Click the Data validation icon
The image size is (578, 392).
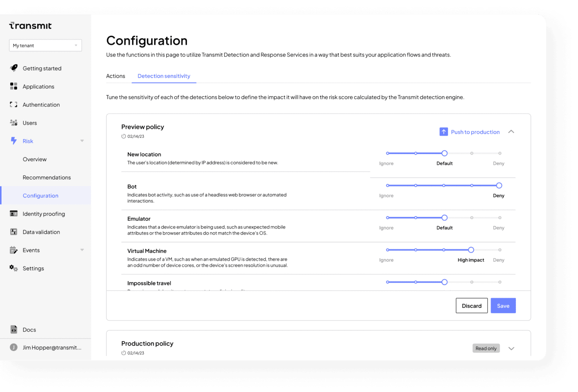click(x=14, y=232)
